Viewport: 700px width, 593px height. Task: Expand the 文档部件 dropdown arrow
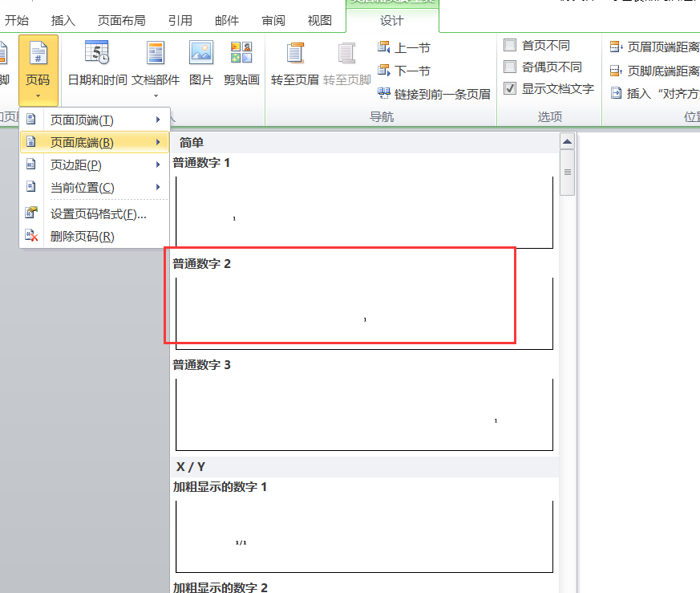pyautogui.click(x=156, y=95)
